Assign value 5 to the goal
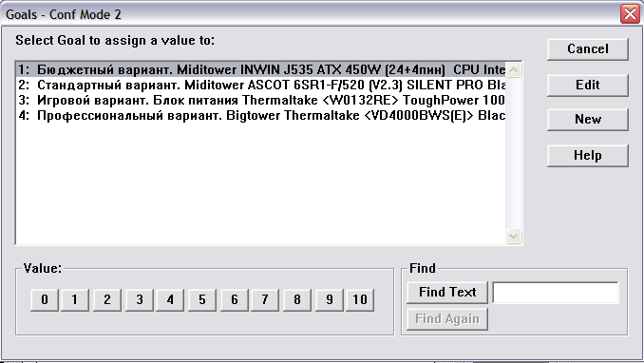Screen dimensions: 644x363 202,299
